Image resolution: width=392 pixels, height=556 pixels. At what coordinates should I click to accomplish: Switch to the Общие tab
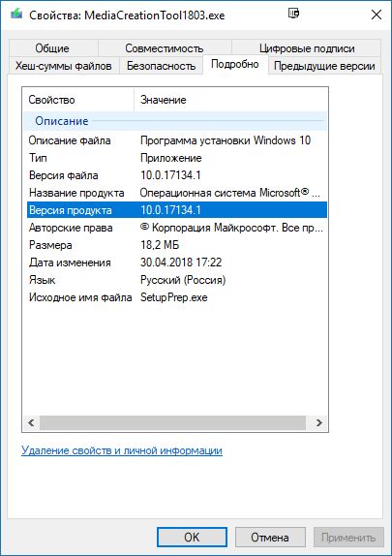tap(53, 47)
